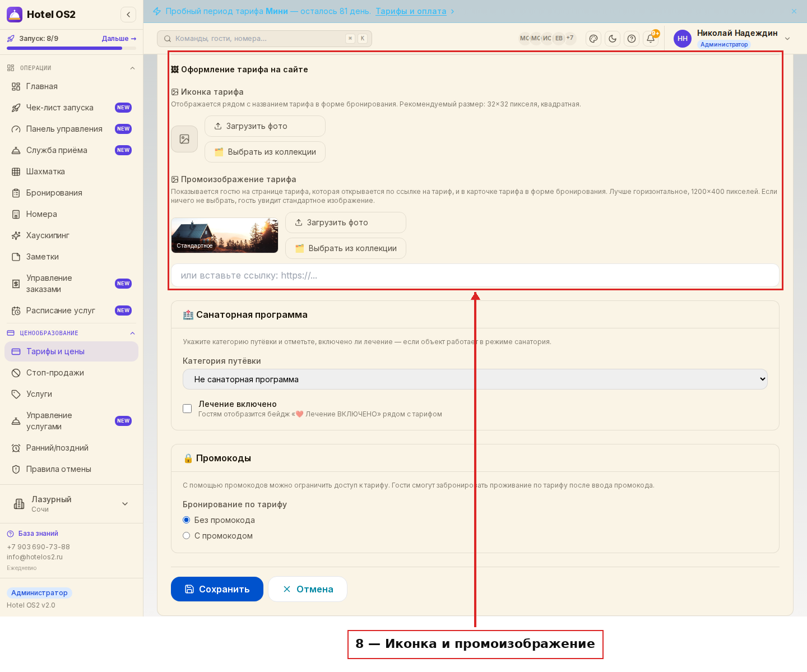Collapse the sidebar with the chevron button

(x=128, y=15)
